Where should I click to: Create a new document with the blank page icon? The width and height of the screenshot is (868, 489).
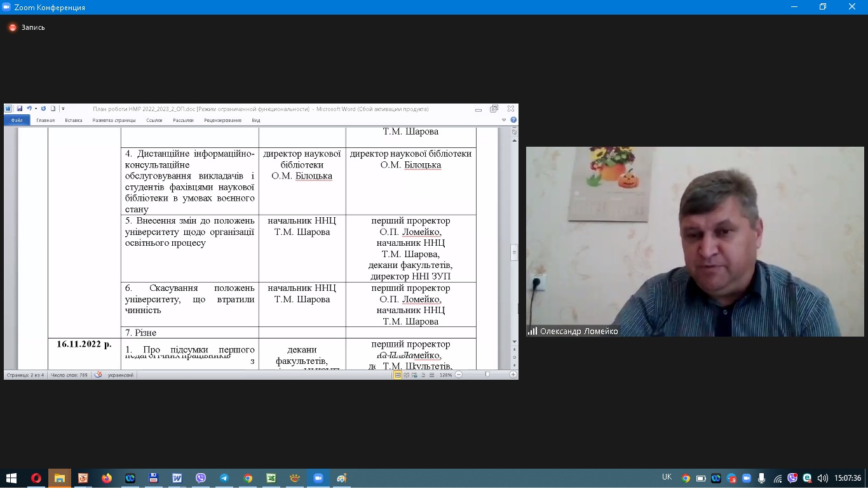53,109
